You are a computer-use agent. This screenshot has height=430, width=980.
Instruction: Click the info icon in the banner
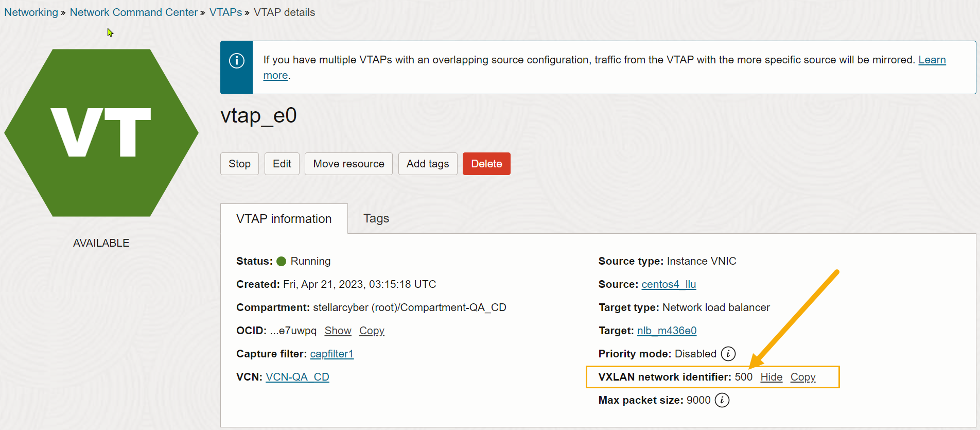236,61
